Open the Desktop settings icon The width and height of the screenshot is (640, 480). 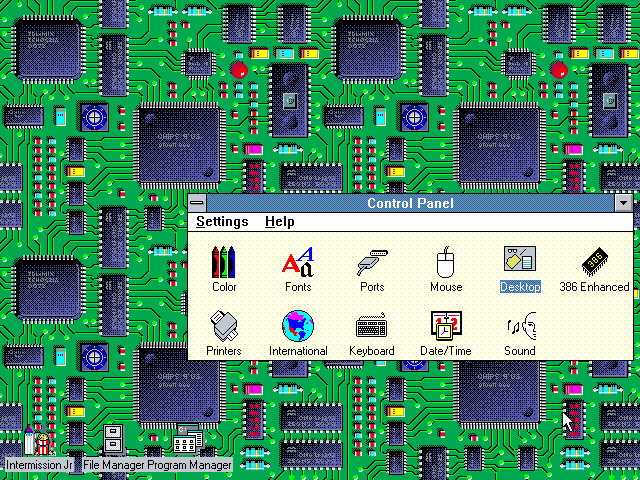[520, 258]
